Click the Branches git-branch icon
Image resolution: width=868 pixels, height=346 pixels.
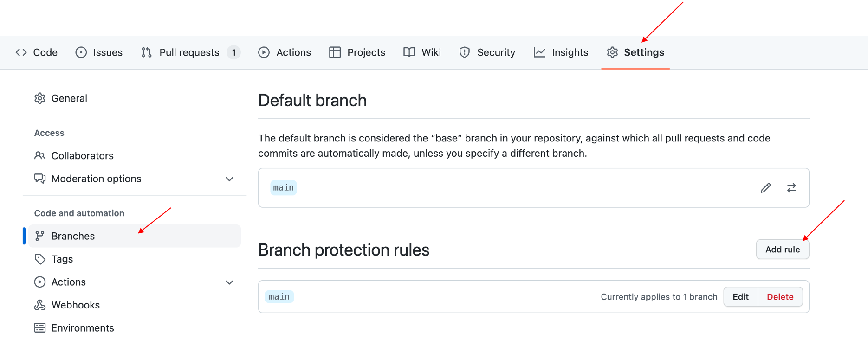pyautogui.click(x=40, y=236)
